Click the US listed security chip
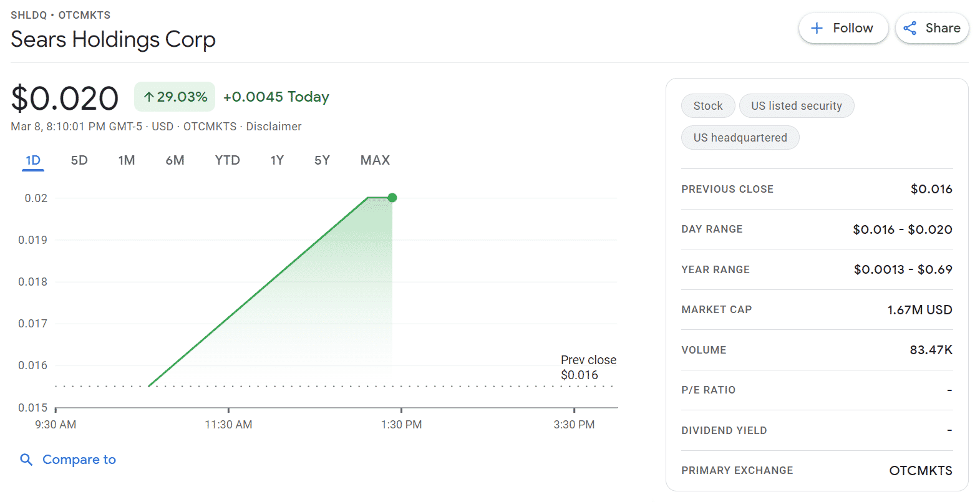Image resolution: width=980 pixels, height=502 pixels. 797,106
